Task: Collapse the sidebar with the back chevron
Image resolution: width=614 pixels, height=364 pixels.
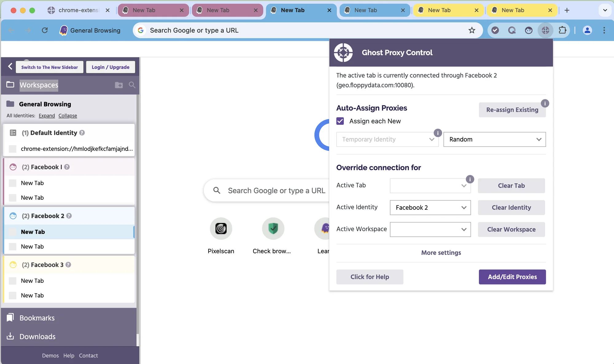Action: 10,66
